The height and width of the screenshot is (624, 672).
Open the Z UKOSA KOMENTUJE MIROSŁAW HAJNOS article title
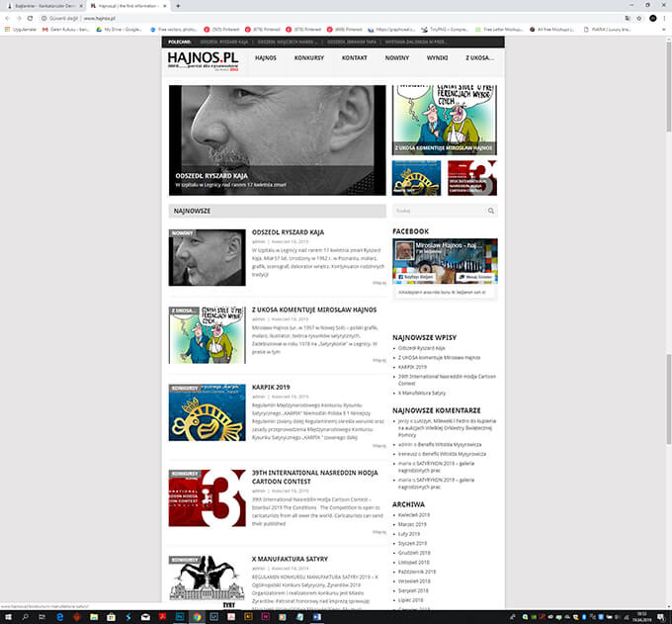pos(314,310)
